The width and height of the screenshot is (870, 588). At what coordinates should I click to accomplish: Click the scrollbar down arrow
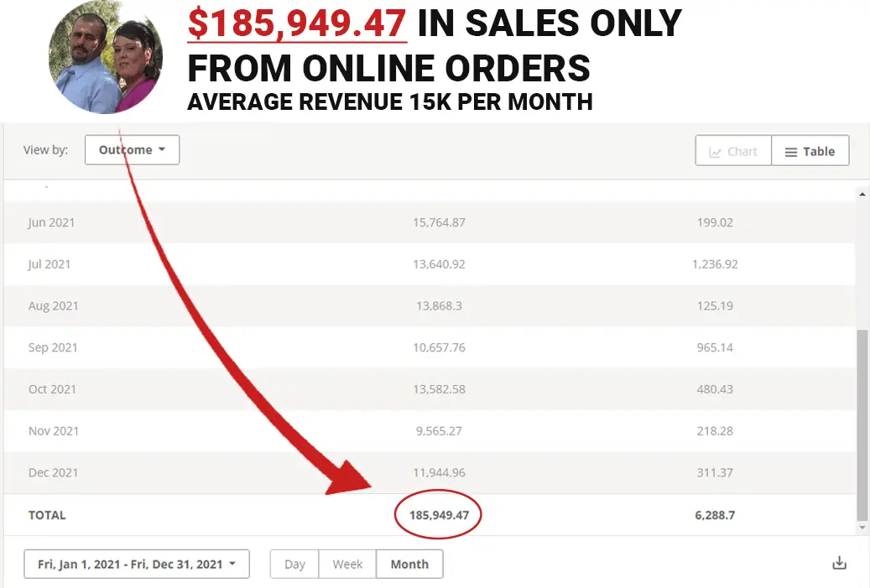pos(862,527)
